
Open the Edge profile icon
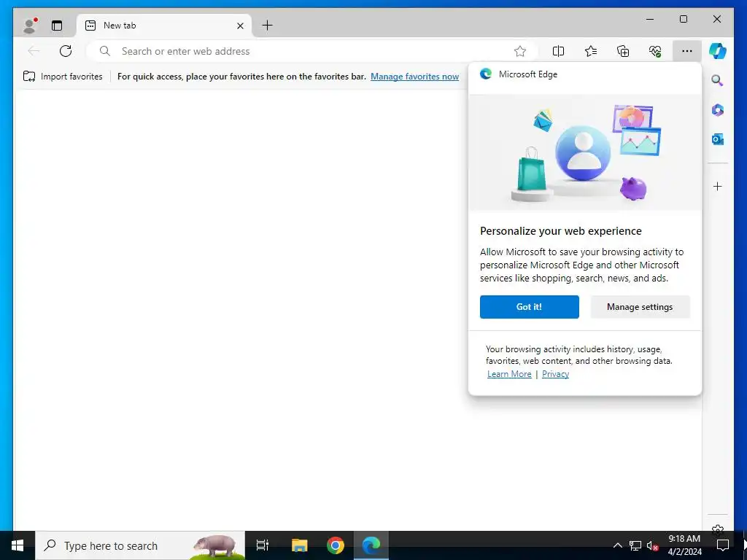[x=29, y=26]
